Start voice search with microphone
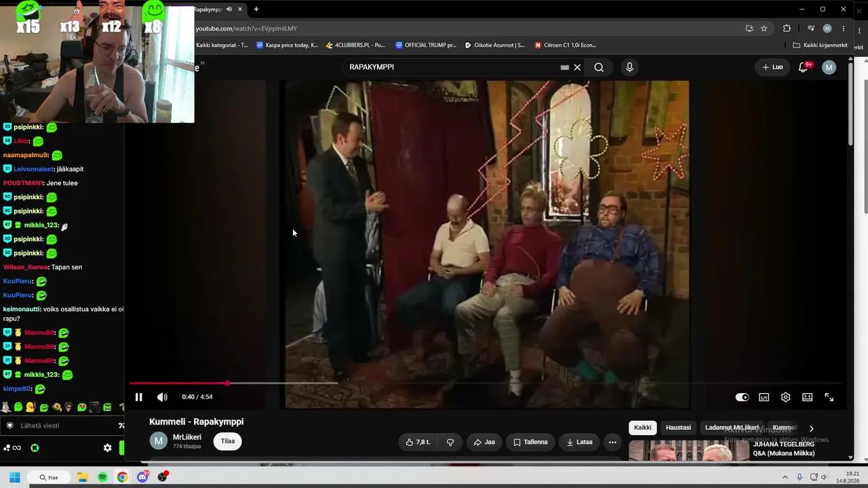This screenshot has height=488, width=868. tap(629, 67)
